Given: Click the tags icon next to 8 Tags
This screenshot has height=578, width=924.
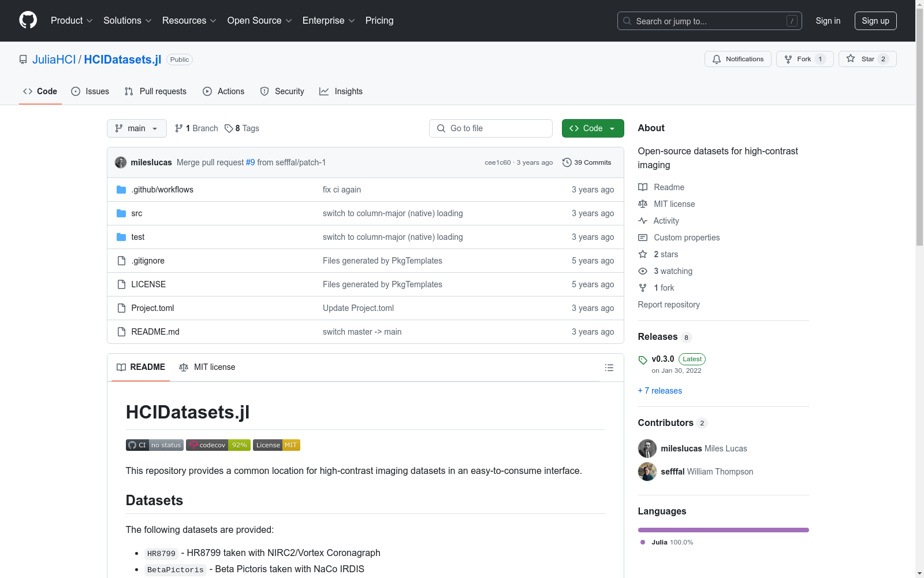Looking at the screenshot, I should 229,128.
